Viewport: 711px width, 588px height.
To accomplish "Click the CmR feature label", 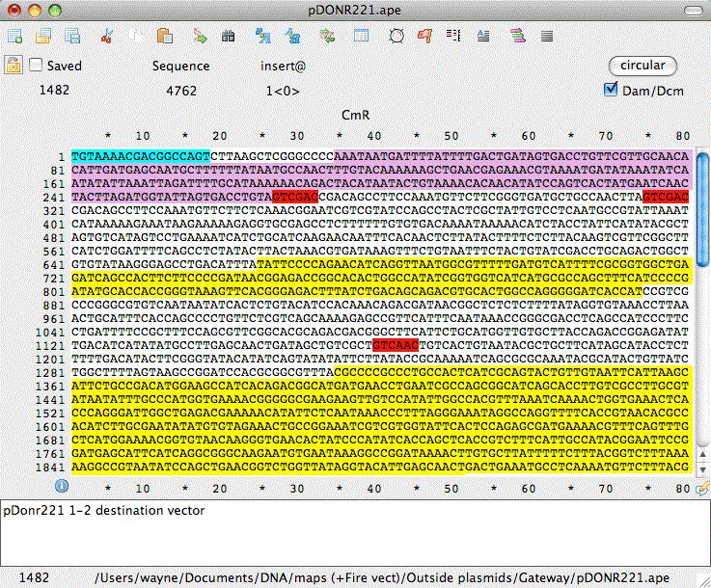I will [x=354, y=115].
